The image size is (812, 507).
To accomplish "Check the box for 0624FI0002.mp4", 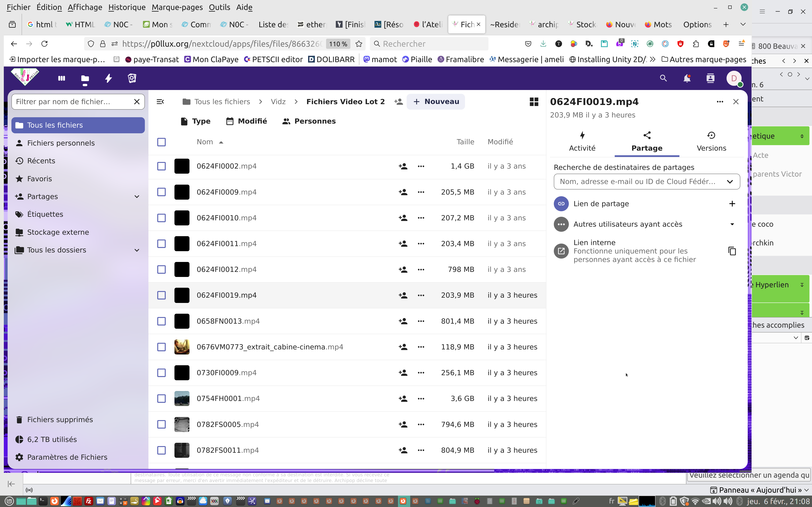I will 161,166.
